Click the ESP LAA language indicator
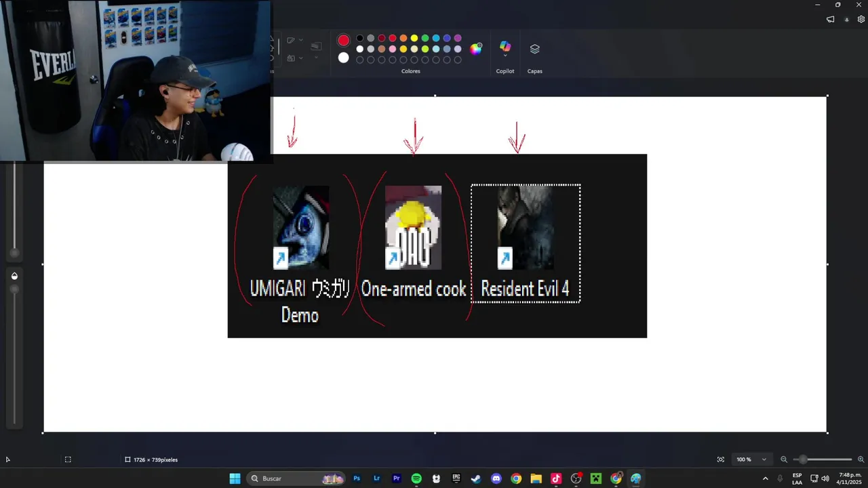Image resolution: width=868 pixels, height=488 pixels. [x=797, y=479]
